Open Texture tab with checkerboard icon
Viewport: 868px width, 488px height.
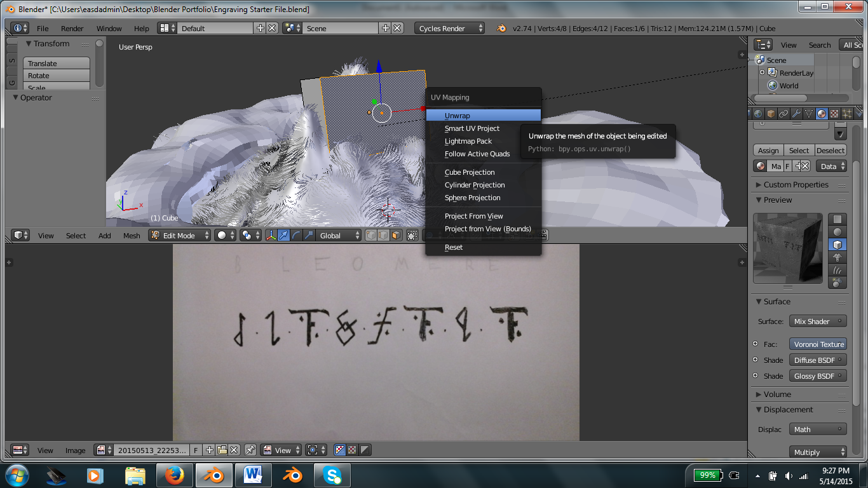click(834, 114)
